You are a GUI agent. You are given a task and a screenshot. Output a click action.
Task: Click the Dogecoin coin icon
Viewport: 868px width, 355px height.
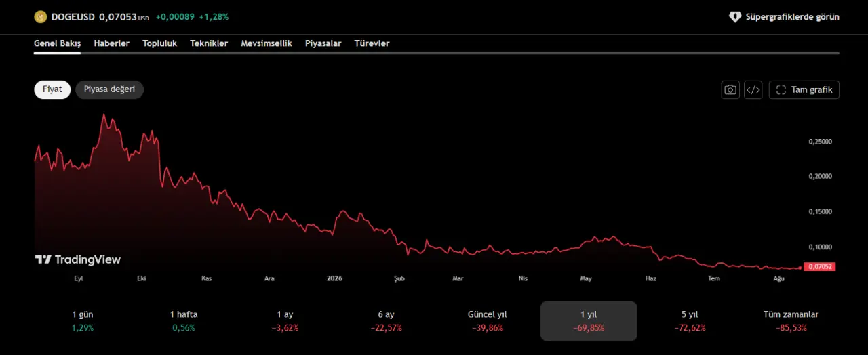click(x=40, y=17)
